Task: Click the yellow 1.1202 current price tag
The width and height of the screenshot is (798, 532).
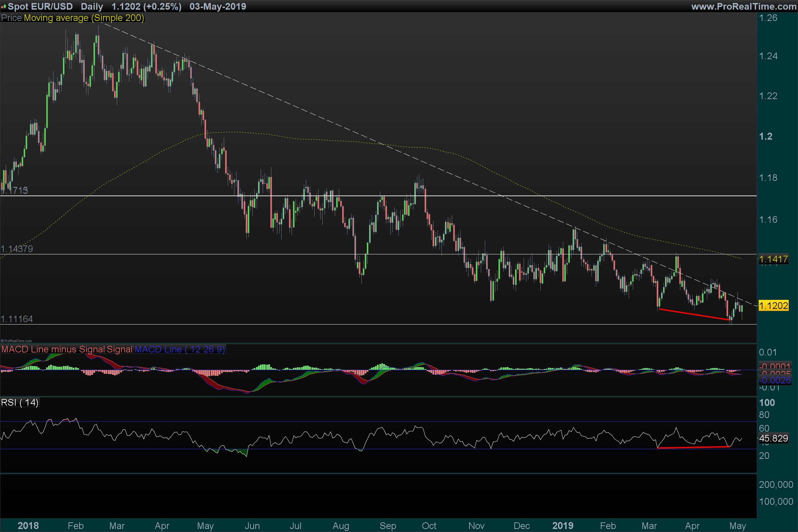Action: 773,306
